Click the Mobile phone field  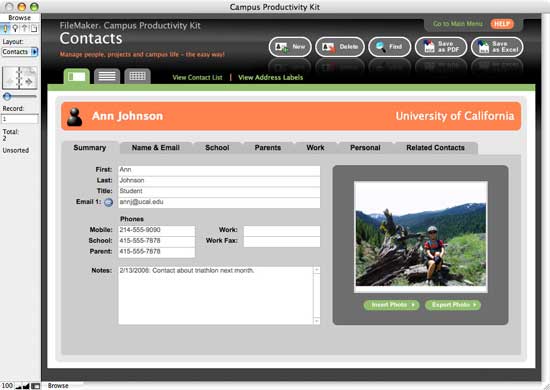coord(156,230)
